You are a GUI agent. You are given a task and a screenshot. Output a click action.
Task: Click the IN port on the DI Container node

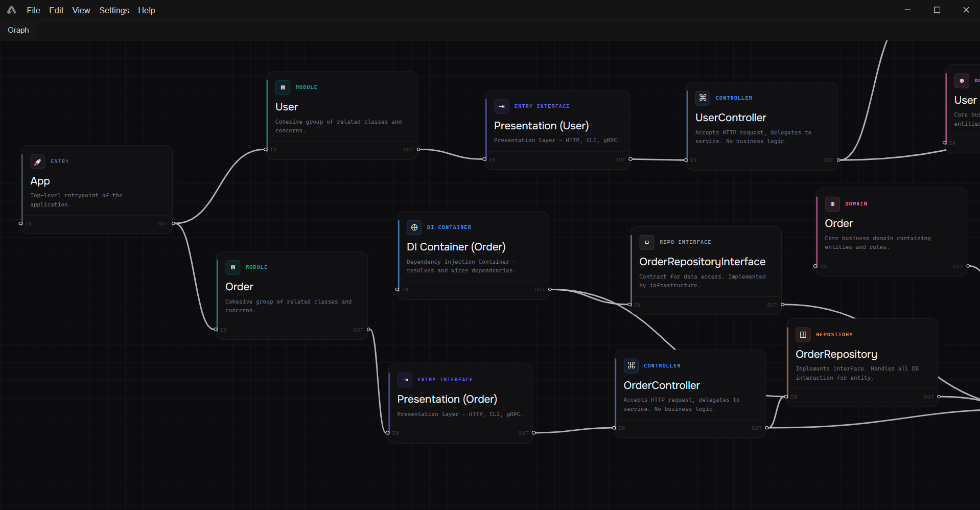[x=397, y=289]
